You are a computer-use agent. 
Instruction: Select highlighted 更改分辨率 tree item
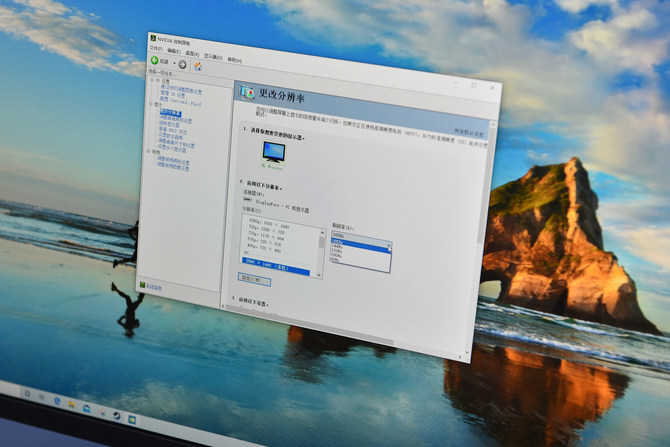tap(170, 113)
